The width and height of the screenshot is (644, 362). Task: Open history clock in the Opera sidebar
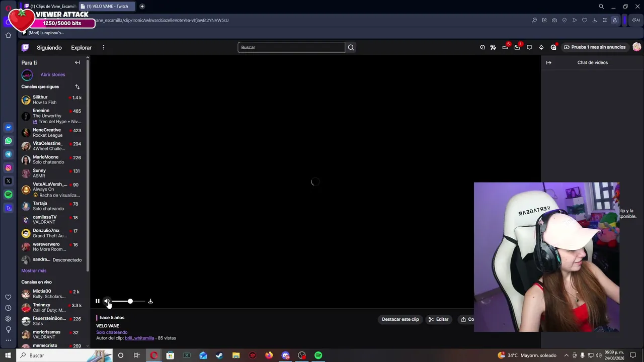(x=8, y=308)
